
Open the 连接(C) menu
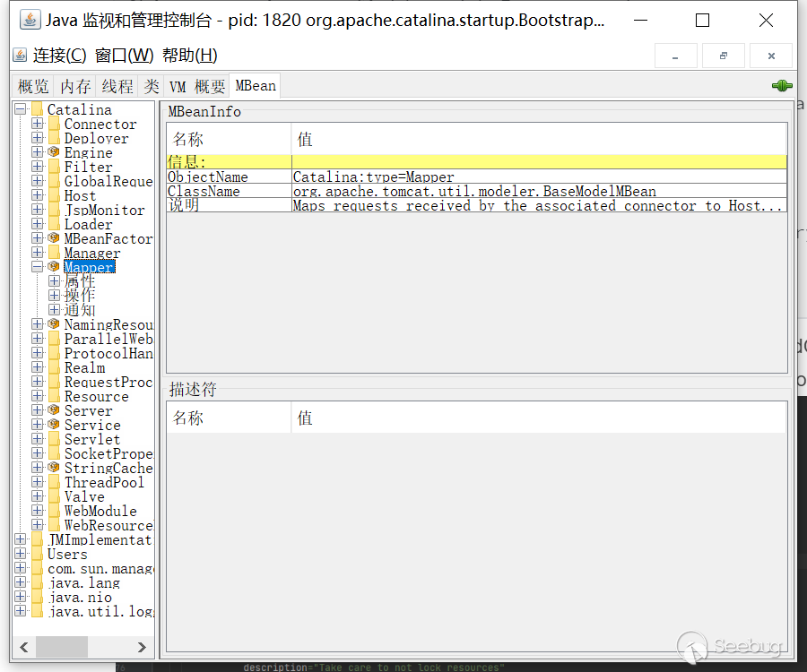pos(59,56)
